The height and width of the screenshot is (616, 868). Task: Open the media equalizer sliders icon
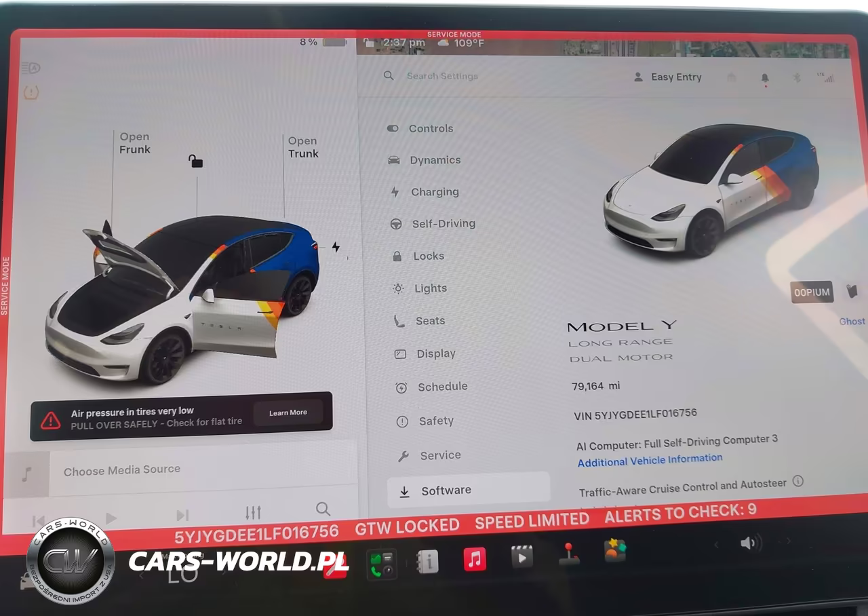253,513
